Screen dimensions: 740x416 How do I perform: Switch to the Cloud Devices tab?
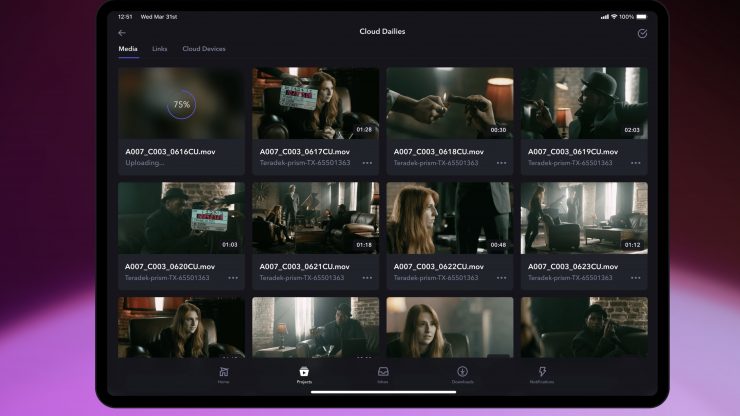click(x=204, y=49)
